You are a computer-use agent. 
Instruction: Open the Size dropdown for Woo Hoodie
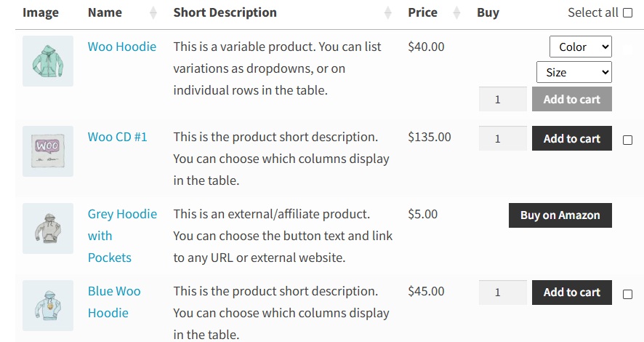click(573, 72)
